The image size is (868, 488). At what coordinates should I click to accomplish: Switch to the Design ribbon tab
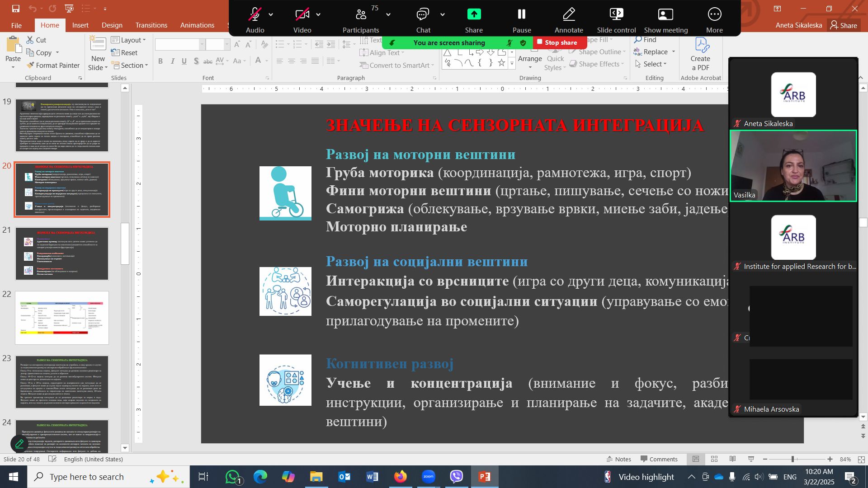click(x=112, y=25)
